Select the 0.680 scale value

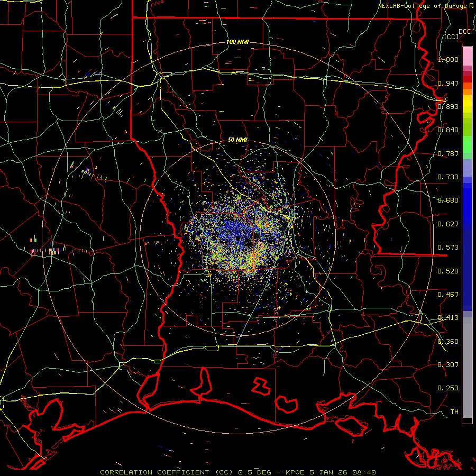point(448,200)
